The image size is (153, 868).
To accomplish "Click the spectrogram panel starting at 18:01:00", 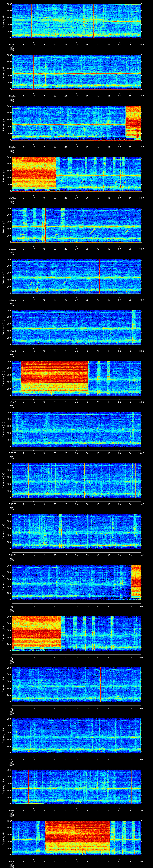I will (x=76, y=21).
